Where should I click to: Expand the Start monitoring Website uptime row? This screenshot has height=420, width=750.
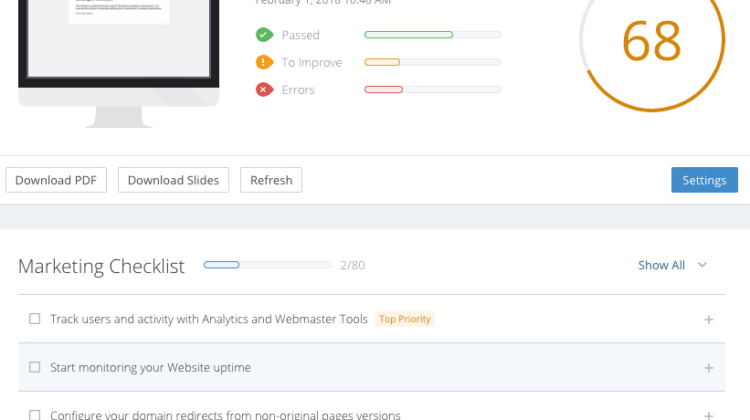(x=708, y=368)
